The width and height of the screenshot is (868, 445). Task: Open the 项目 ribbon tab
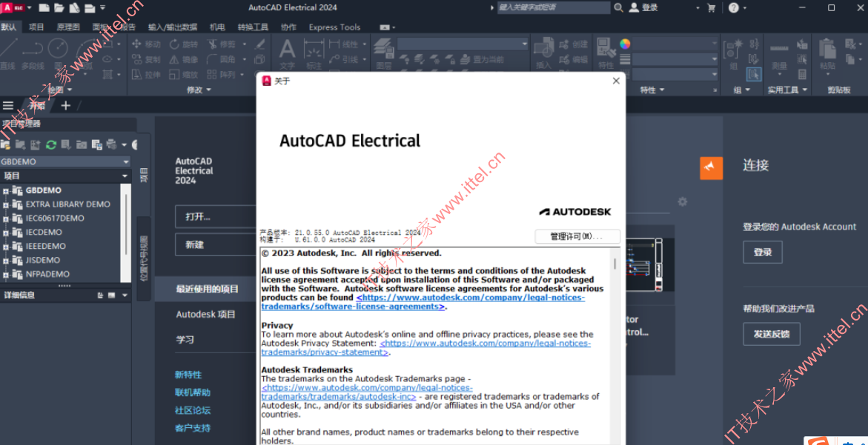[36, 27]
